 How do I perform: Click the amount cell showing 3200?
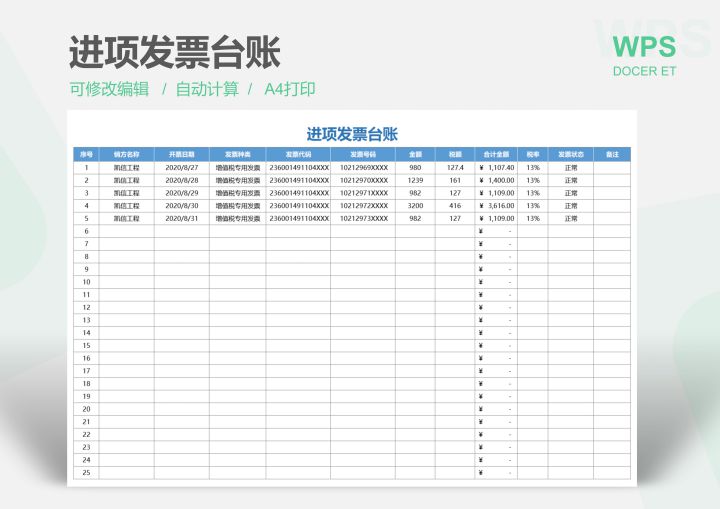pos(415,205)
